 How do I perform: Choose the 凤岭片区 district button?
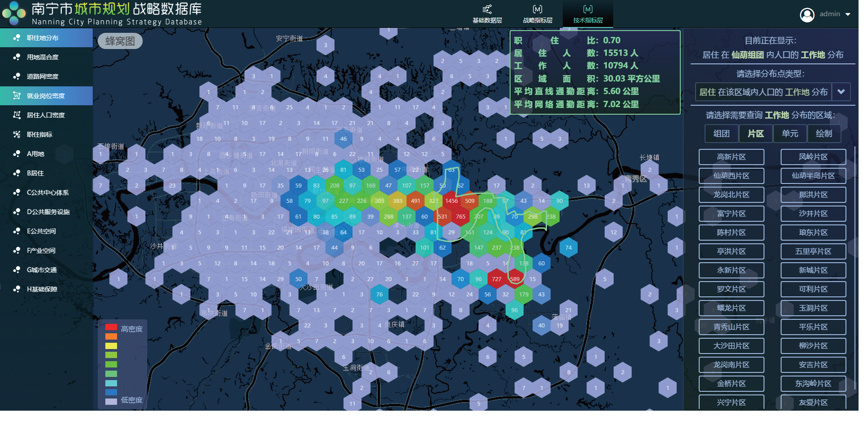point(813,157)
